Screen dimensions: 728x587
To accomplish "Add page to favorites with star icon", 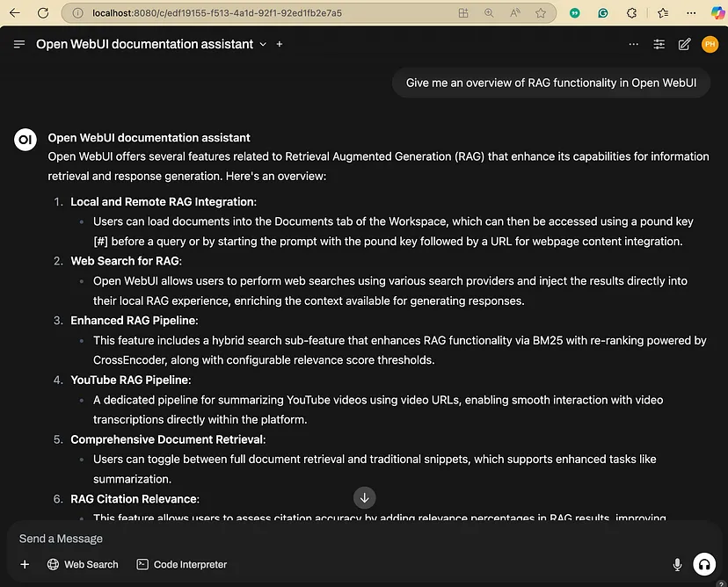I will 541,13.
